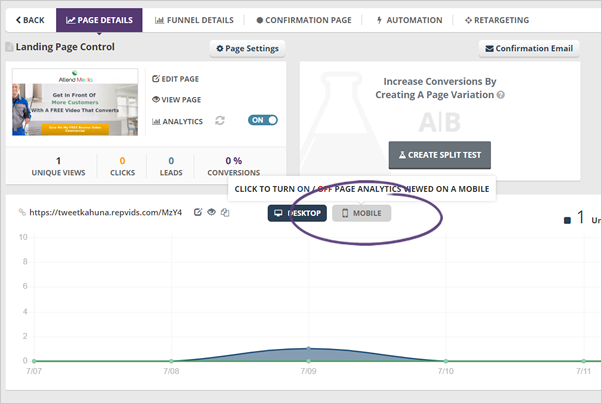Image resolution: width=602 pixels, height=404 pixels.
Task: Click the Confirmation Email button
Action: [x=529, y=48]
